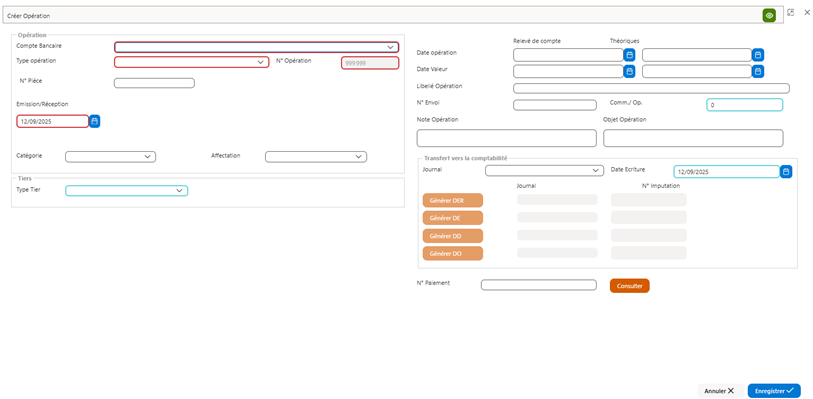Click the Journal field beside Générer DO
813x399 pixels.
coord(557,253)
